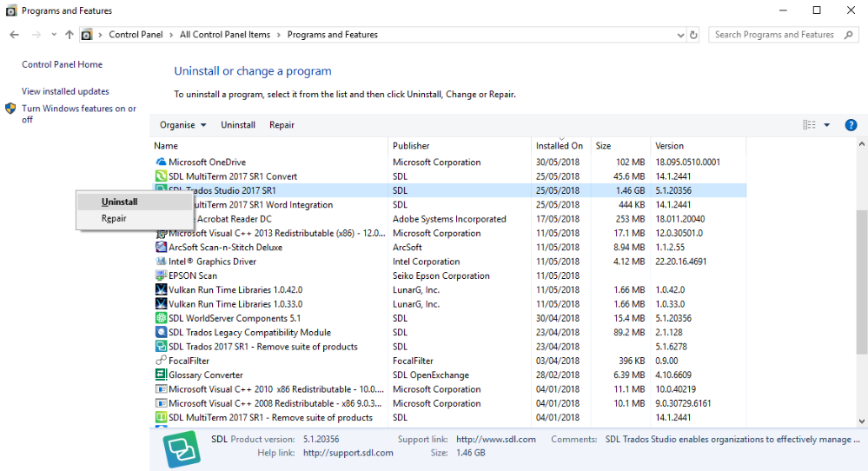Click the scrollbar up arrow
The image size is (868, 471).
(861, 144)
